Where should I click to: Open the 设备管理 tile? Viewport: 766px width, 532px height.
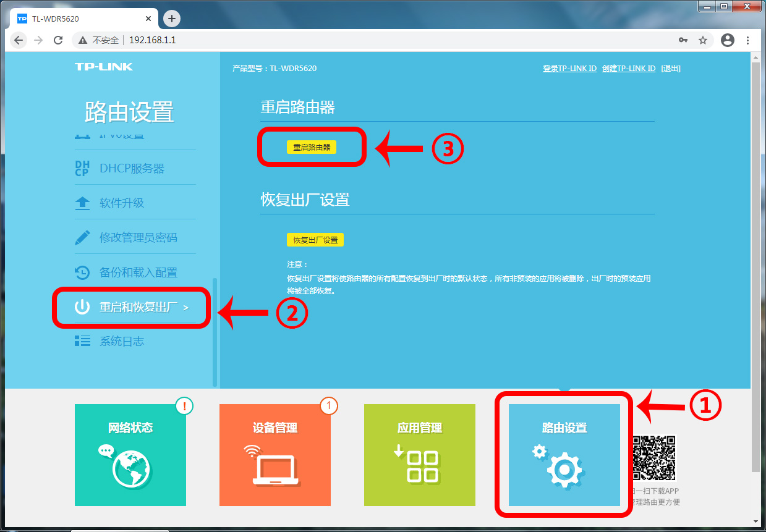(x=275, y=455)
